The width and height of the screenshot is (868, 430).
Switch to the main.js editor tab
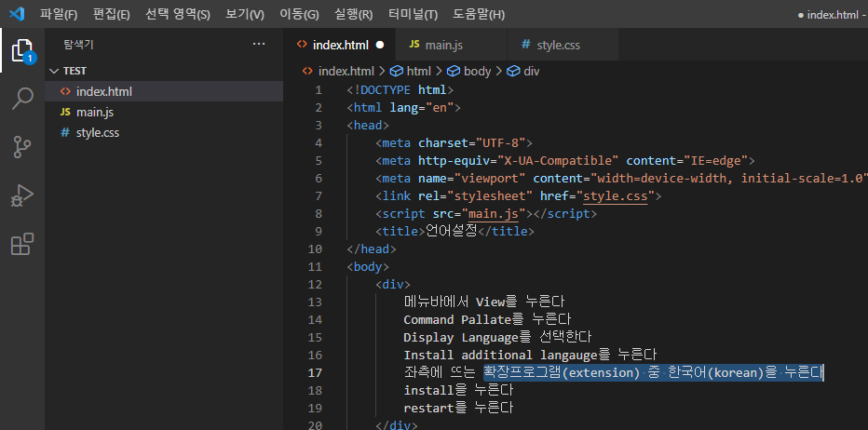pyautogui.click(x=452, y=45)
